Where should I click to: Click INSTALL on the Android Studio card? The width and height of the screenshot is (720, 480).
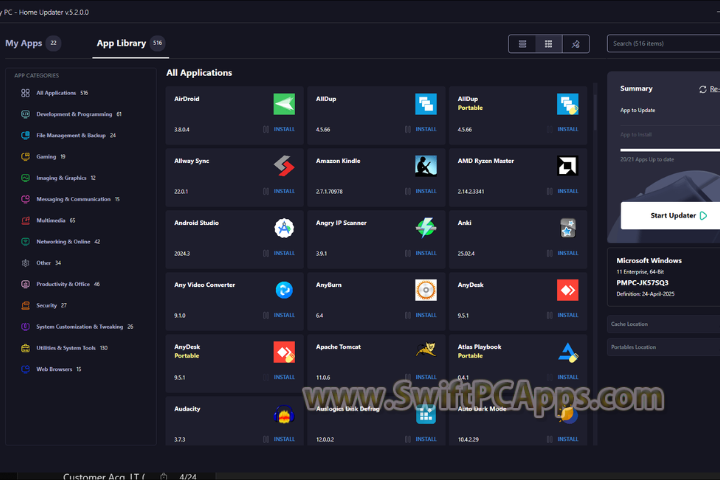[x=284, y=254]
